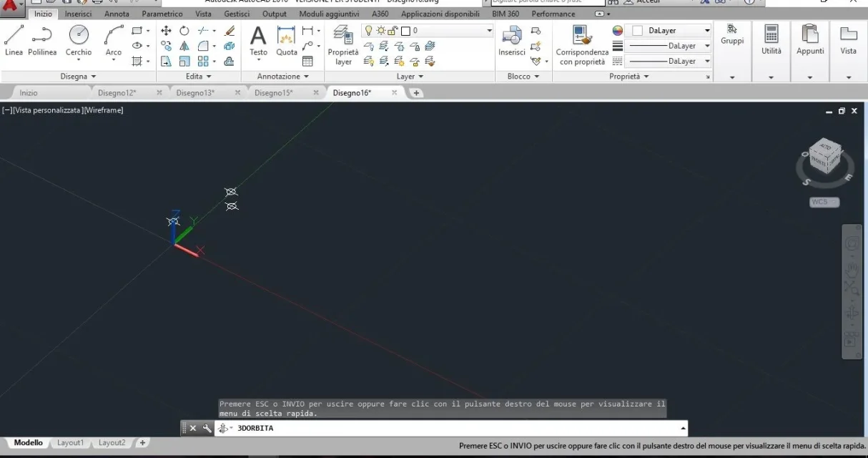Activate the Cerchio circle tool
This screenshot has width=868, height=458.
[79, 40]
